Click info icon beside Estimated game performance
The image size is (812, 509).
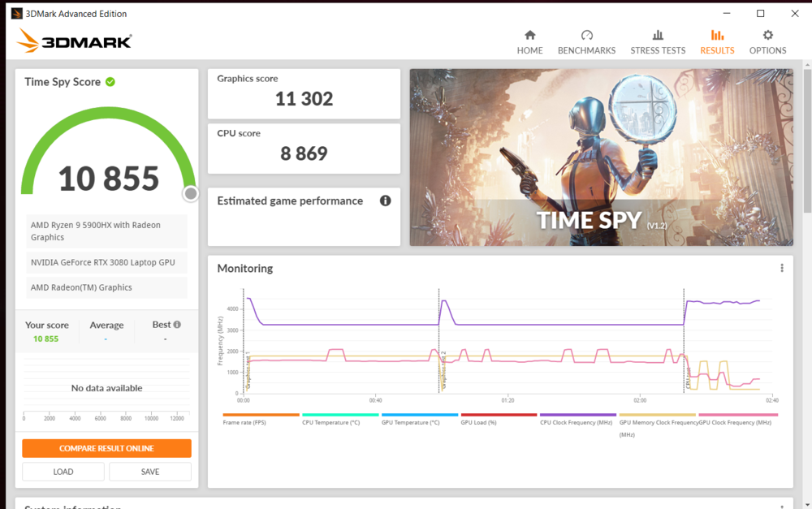coord(386,201)
